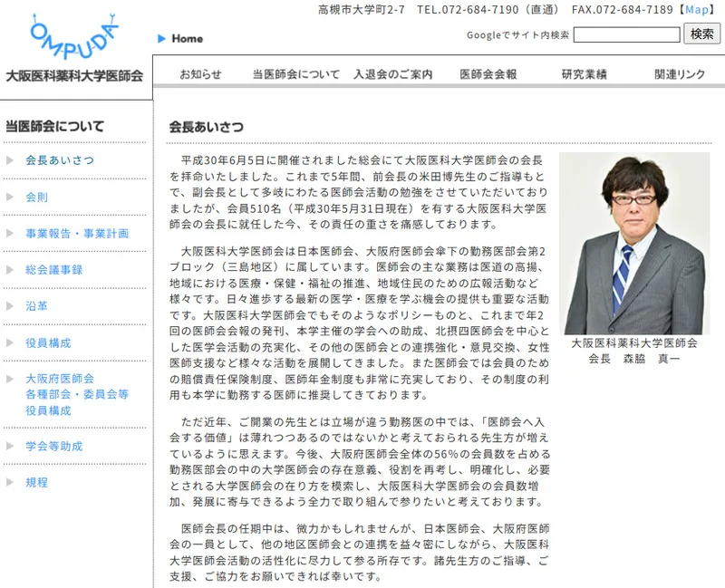The width and height of the screenshot is (725, 588).
Task: Open the 役員構成 sidebar link
Action: tap(48, 343)
